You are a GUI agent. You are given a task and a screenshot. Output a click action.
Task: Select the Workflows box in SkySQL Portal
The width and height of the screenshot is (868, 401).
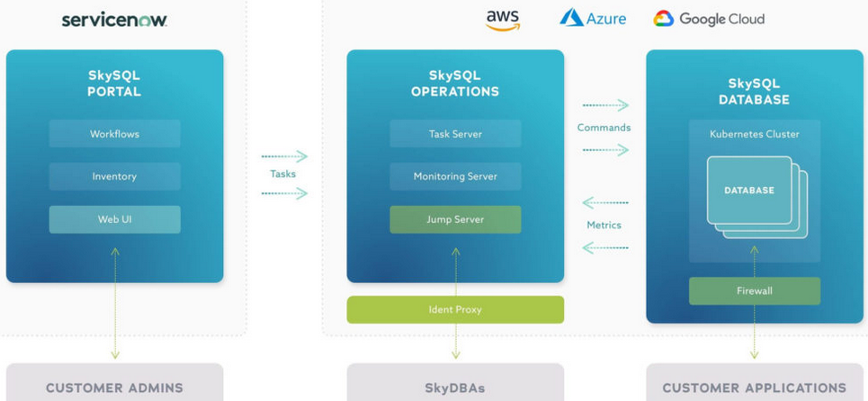(x=114, y=134)
